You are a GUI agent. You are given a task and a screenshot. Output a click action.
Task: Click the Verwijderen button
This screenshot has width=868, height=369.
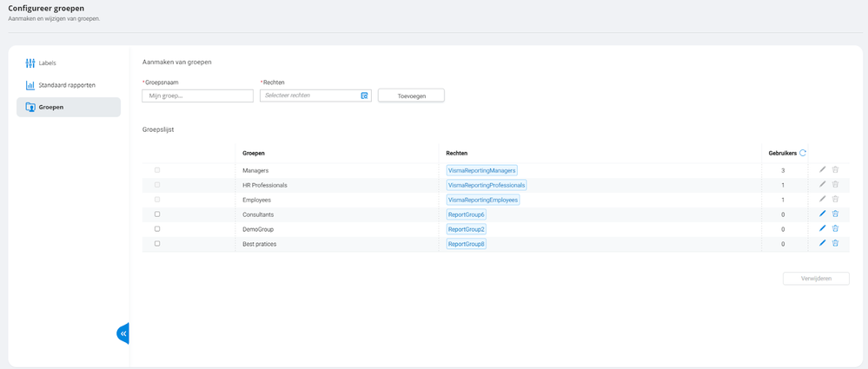click(x=815, y=279)
